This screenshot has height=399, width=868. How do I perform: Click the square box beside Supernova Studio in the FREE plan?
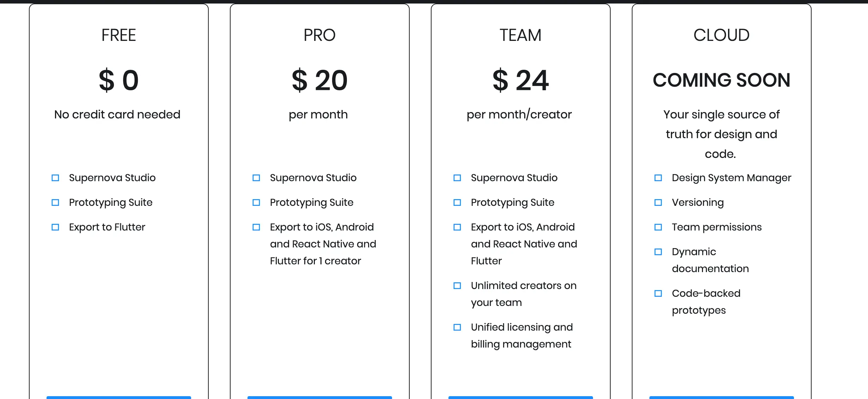55,178
